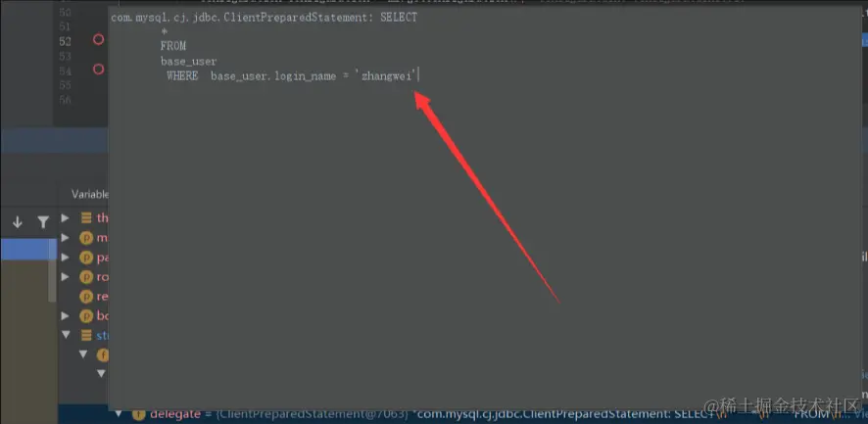Click in the SQL text after 'zhangwei'
This screenshot has width=868, height=424.
[x=418, y=75]
